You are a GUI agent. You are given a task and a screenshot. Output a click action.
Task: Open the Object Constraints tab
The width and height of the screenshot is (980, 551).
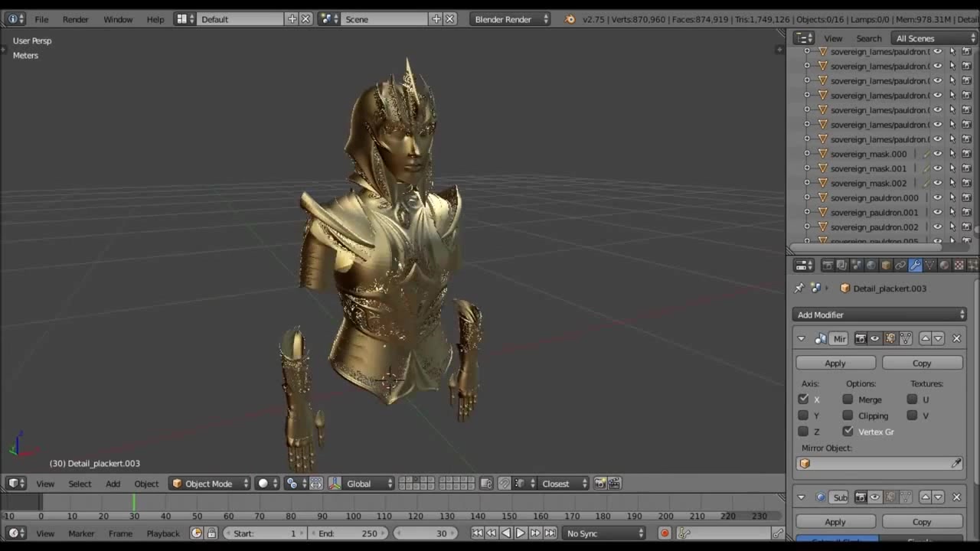pyautogui.click(x=900, y=266)
